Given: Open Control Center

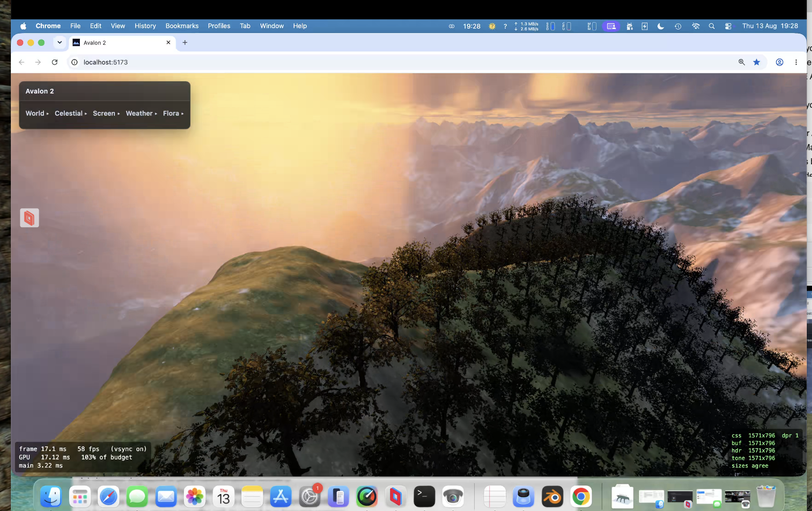Looking at the screenshot, I should tap(728, 26).
